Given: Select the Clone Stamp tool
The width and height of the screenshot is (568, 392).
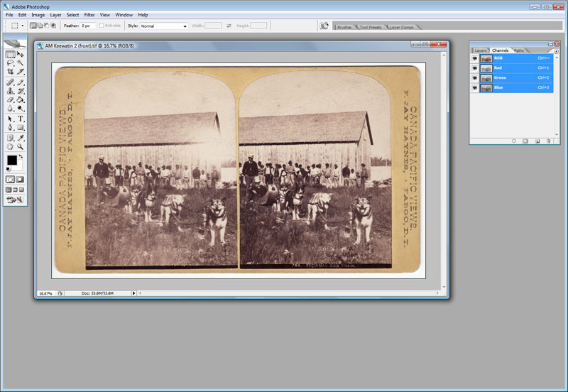Looking at the screenshot, I should coord(11,90).
